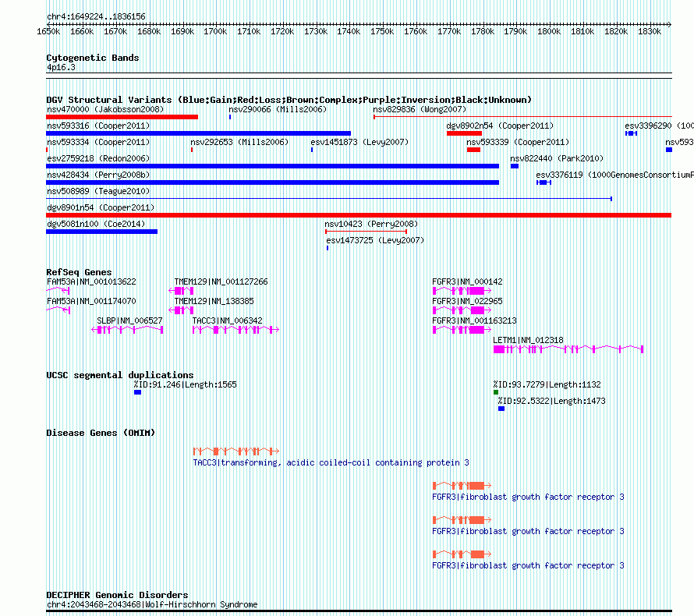The width and height of the screenshot is (694, 616).
Task: Click the esv1473725 (Levy2007) label
Action: (x=375, y=240)
